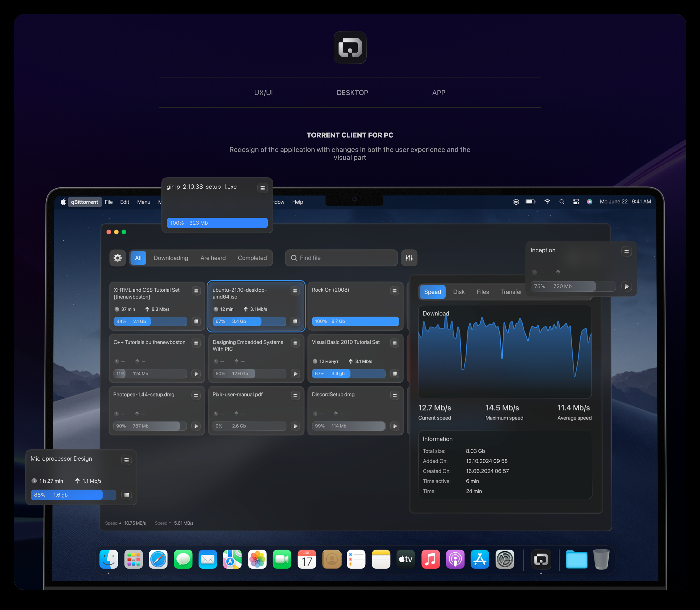Show the Completed torrents
The width and height of the screenshot is (700, 610).
[252, 258]
